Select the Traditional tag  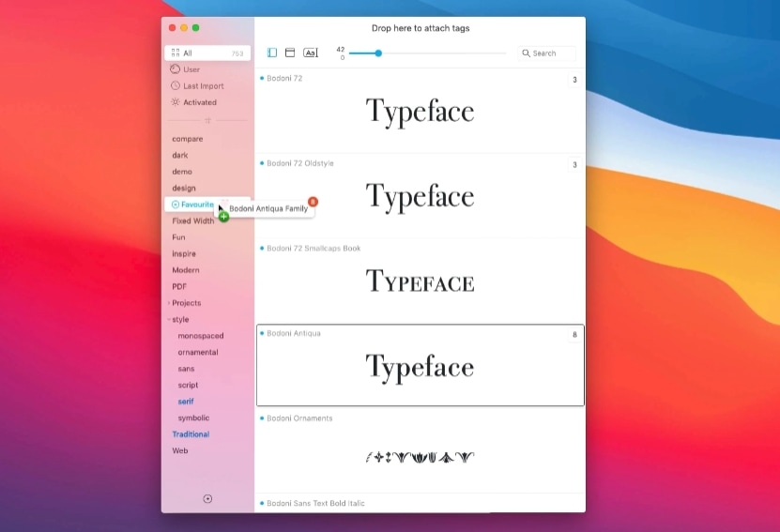[191, 434]
